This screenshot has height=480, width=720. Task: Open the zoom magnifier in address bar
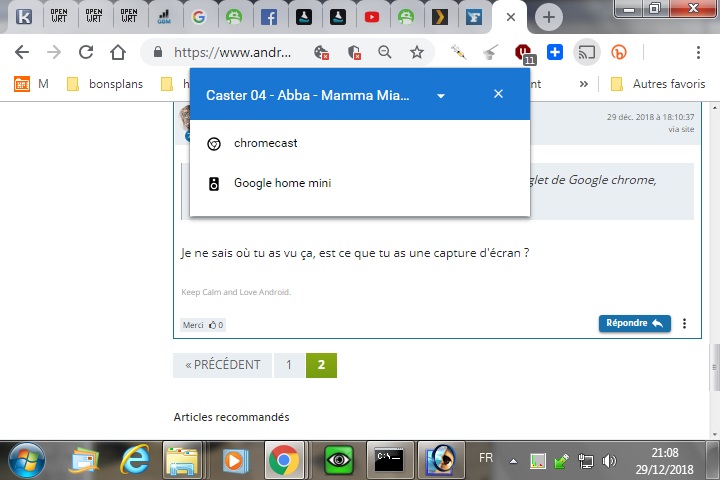click(x=385, y=52)
